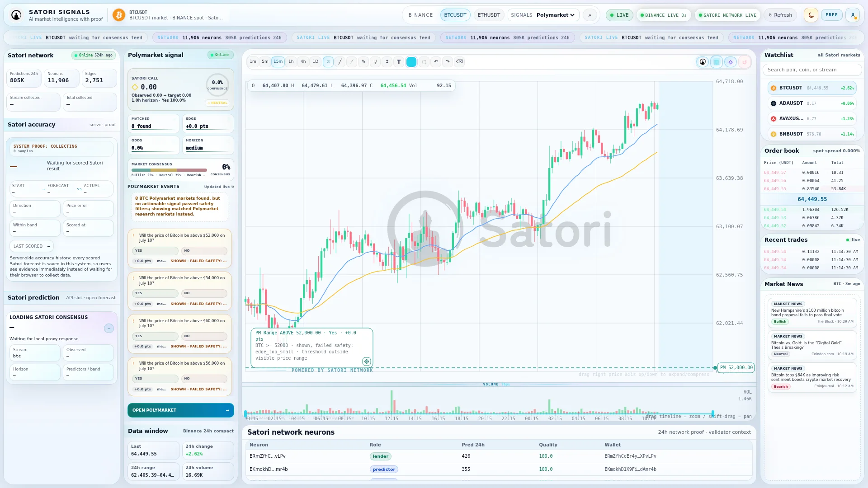Image resolution: width=868 pixels, height=488 pixels.
Task: Click the 64,449.55 mid price in order book
Action: pos(812,199)
